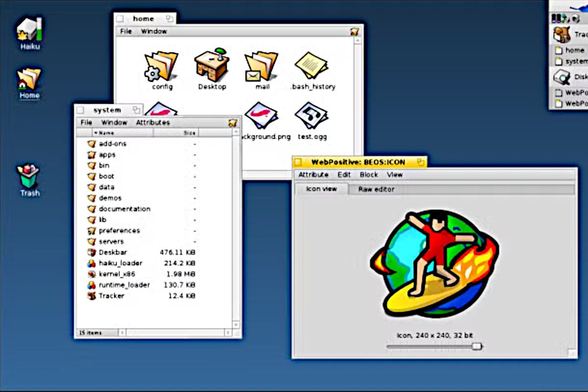Click the apps folder icon in system list
The width and height of the screenshot is (588, 392).
tap(91, 154)
